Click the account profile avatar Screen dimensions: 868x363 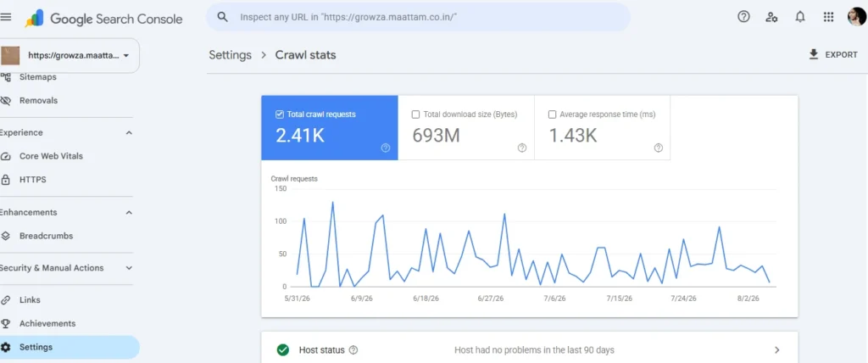(x=857, y=17)
